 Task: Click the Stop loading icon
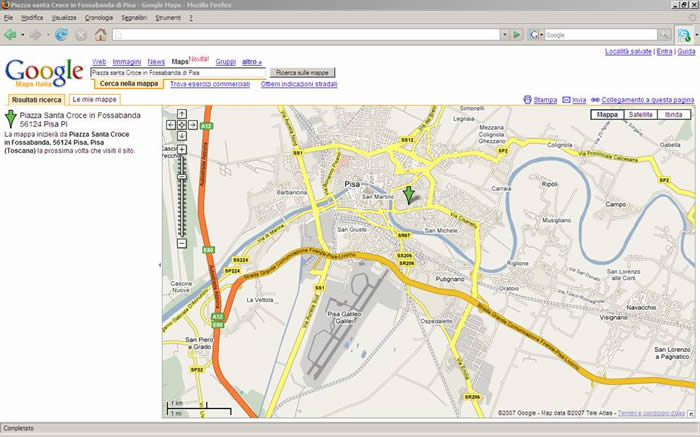click(x=81, y=35)
